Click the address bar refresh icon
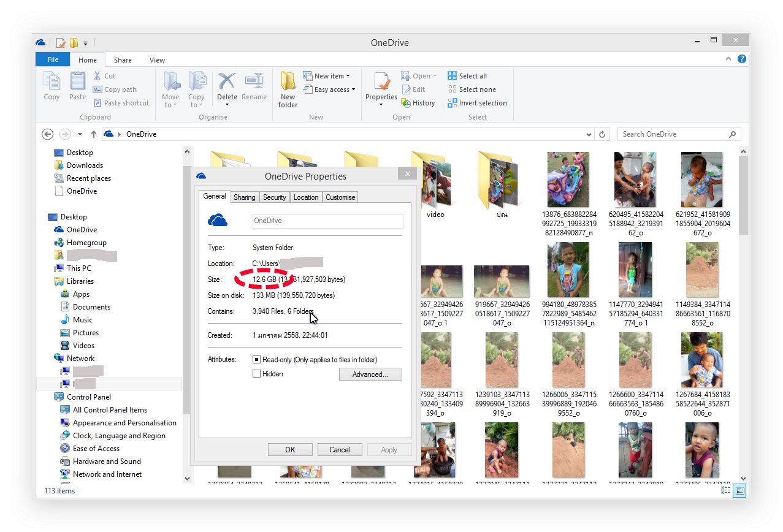This screenshot has height=532, width=783. pos(603,134)
